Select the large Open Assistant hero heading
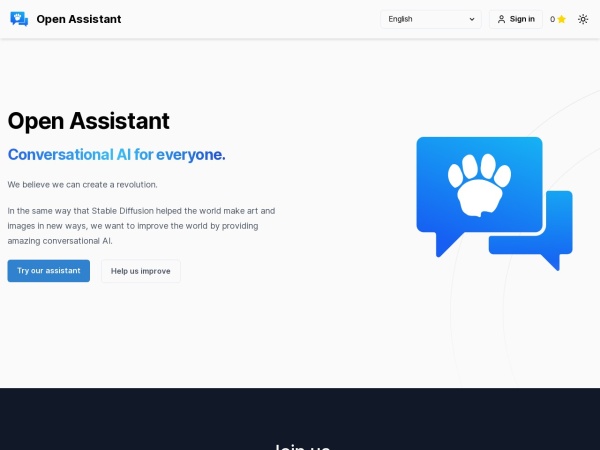The image size is (600, 450). [x=89, y=121]
